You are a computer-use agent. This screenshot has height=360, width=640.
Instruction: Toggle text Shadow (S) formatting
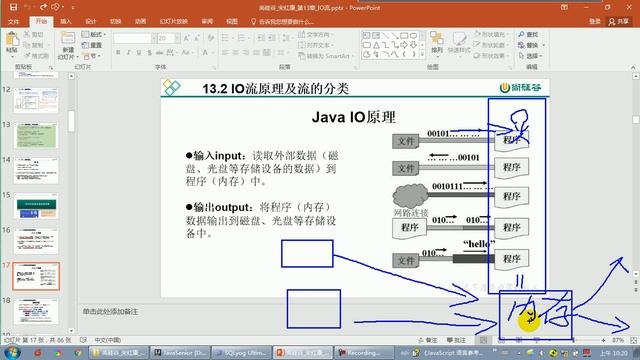(149, 52)
